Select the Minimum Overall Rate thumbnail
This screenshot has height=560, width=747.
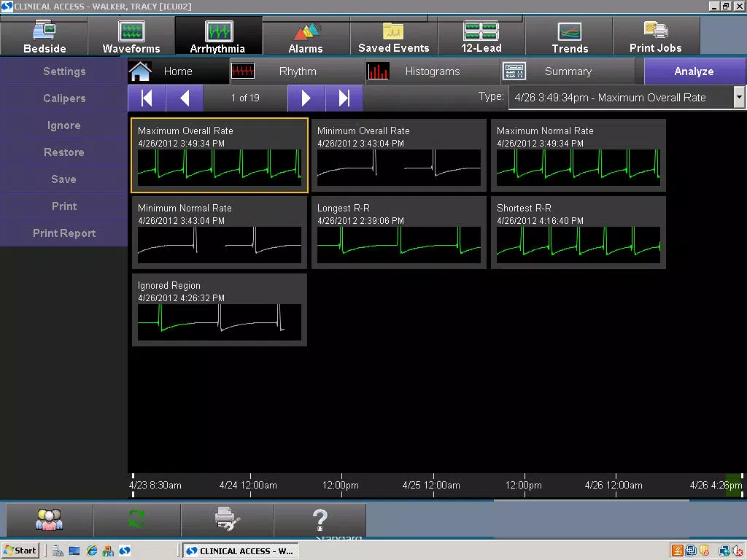399,155
